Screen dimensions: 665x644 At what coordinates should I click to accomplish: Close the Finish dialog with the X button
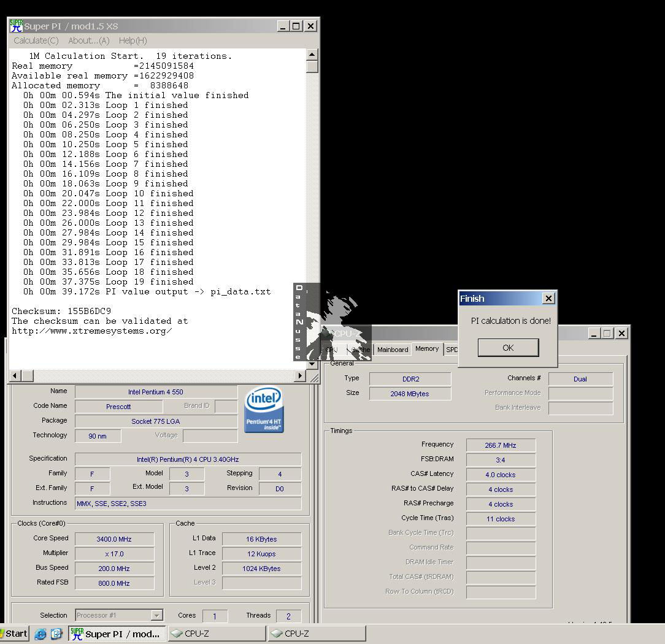pos(548,299)
